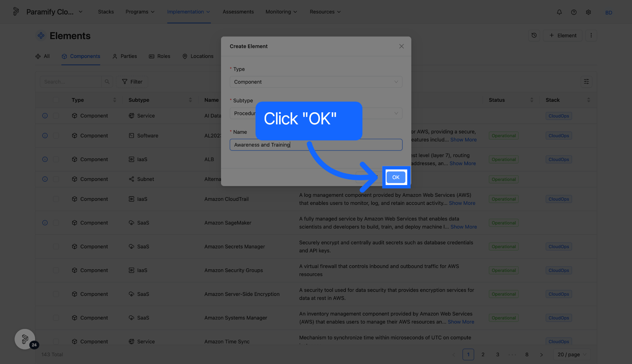
Task: Check the AI Data Service row checkbox
Action: (56, 116)
